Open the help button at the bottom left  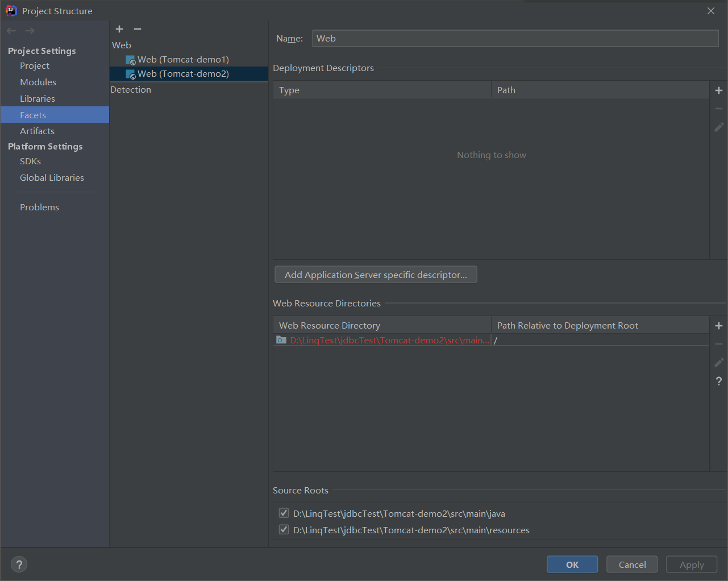click(19, 564)
